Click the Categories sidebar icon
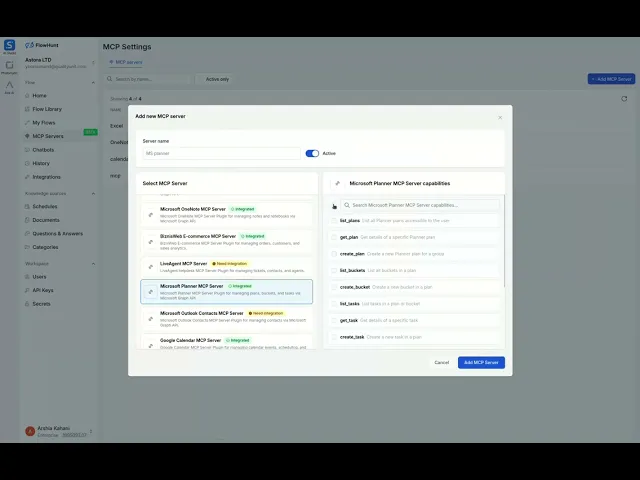This screenshot has height=480, width=640. pos(27,247)
